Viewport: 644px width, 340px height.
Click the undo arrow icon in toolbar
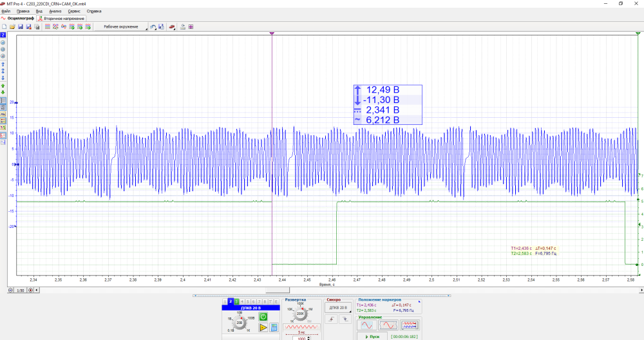coord(153,27)
